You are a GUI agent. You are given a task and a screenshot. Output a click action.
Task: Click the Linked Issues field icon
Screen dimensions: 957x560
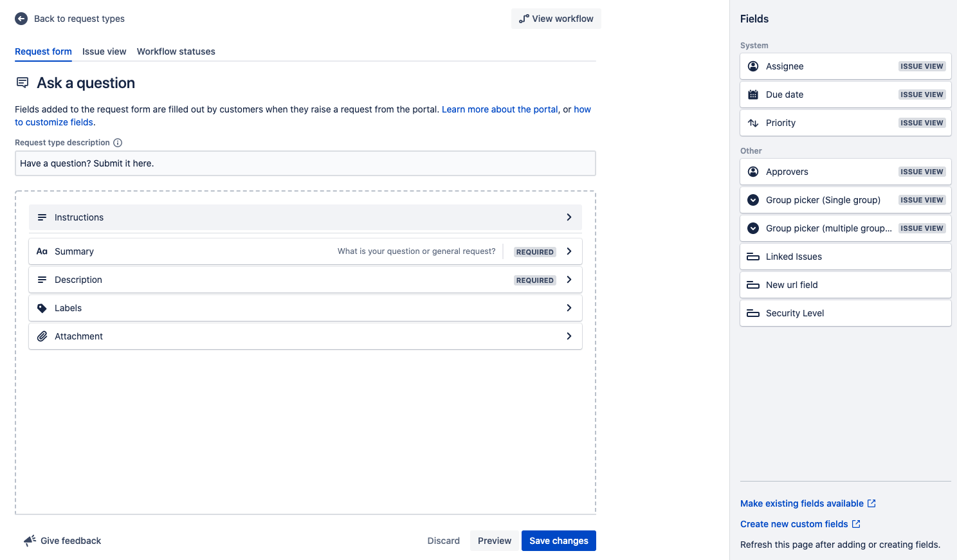point(753,257)
